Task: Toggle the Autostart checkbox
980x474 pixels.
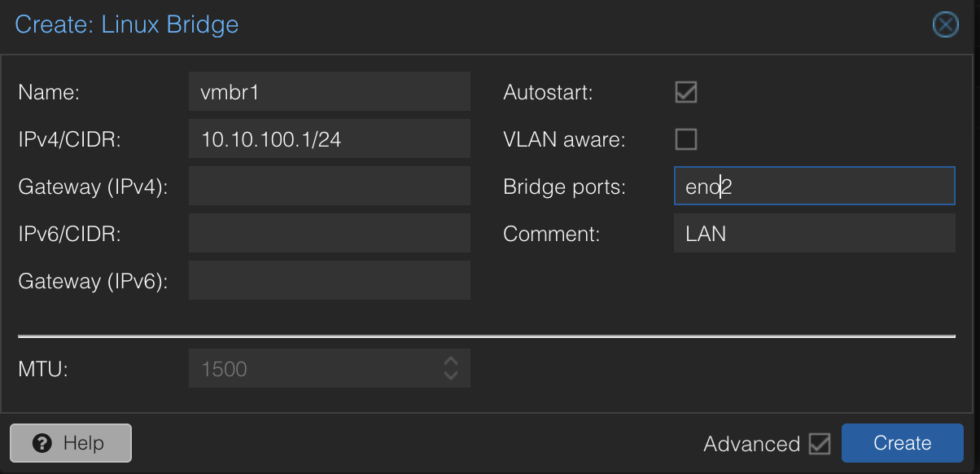Action: 686,92
